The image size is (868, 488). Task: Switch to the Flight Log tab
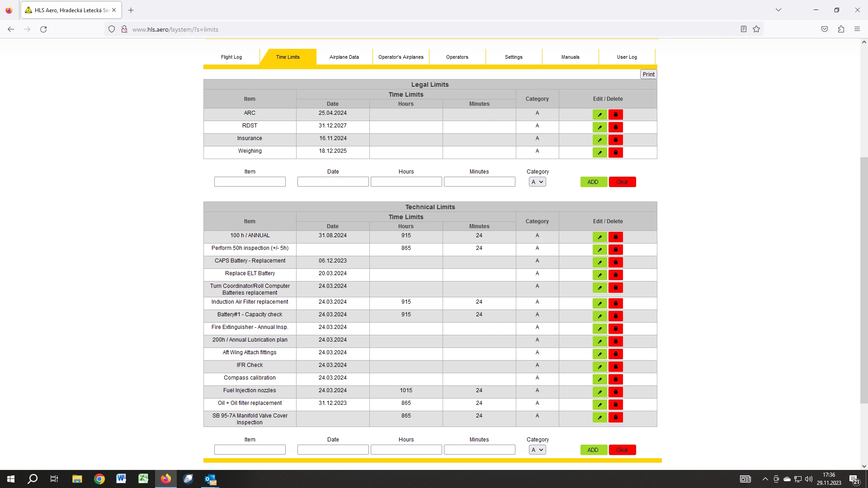click(x=231, y=57)
